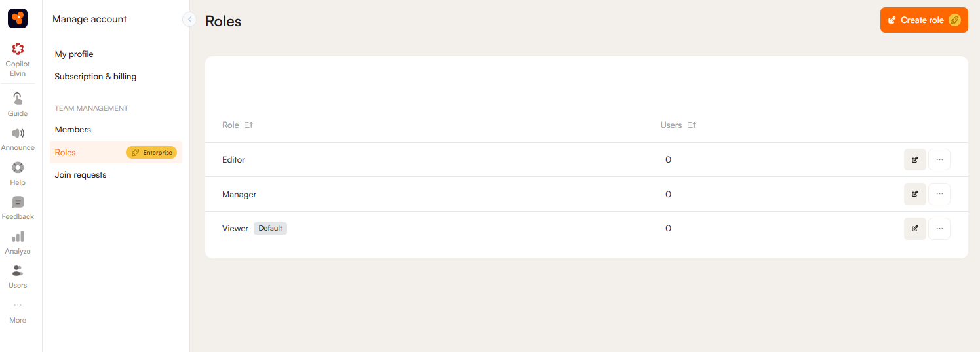Open Subscription & billing settings
980x352 pixels.
point(96,77)
